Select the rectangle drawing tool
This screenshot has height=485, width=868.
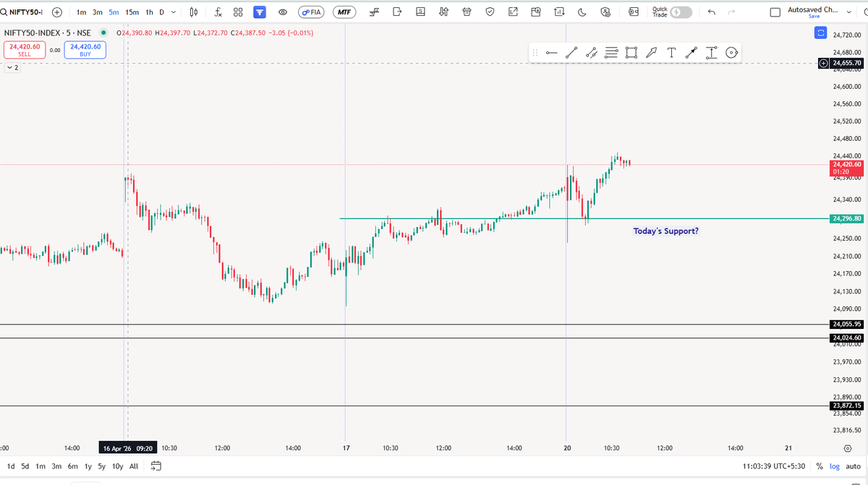click(631, 53)
